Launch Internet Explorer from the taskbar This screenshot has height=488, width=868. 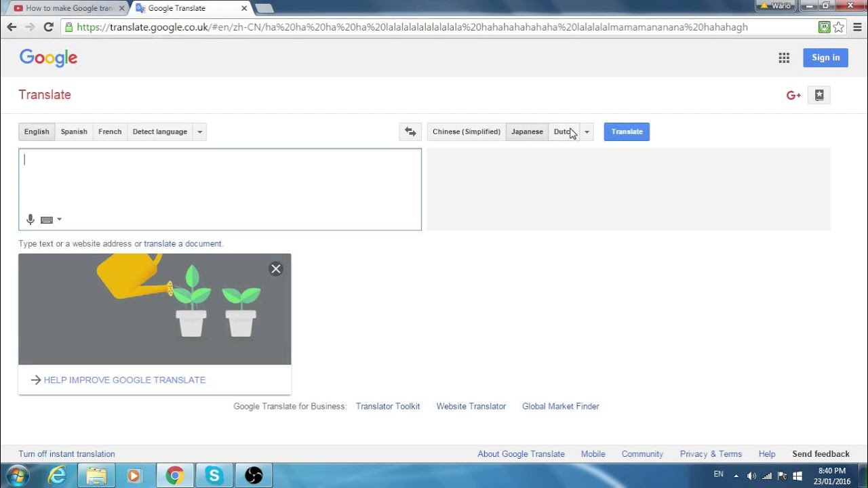pyautogui.click(x=58, y=475)
